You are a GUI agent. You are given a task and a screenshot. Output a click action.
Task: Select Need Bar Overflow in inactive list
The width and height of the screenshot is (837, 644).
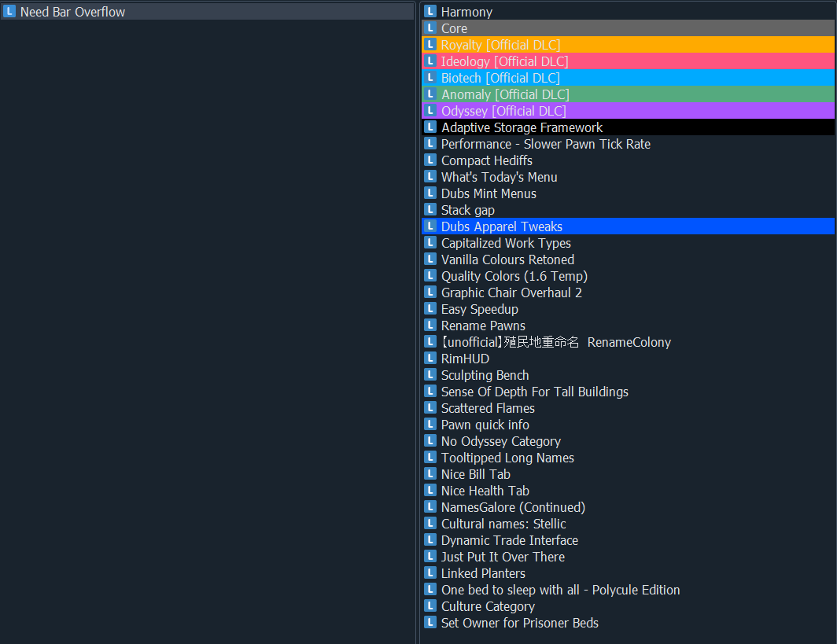coord(208,12)
